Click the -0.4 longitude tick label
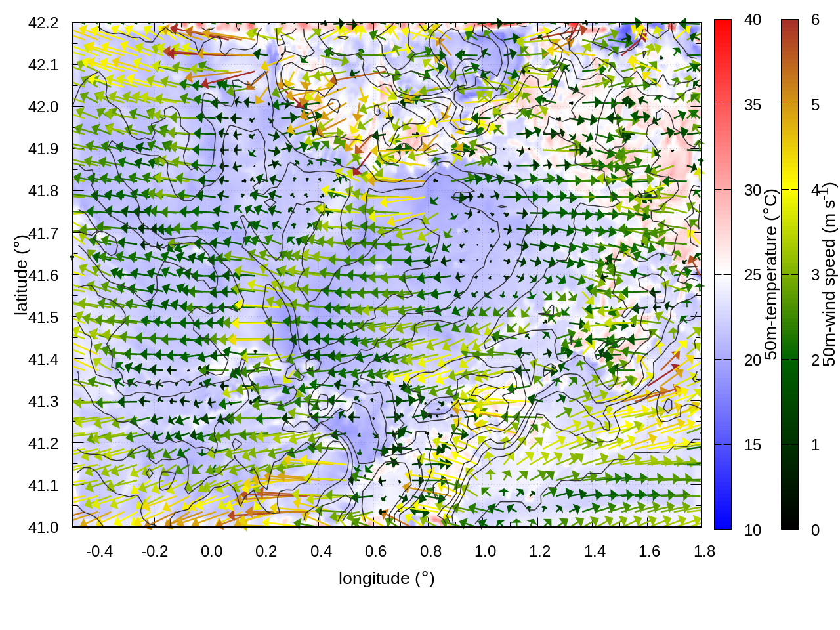 99,551
